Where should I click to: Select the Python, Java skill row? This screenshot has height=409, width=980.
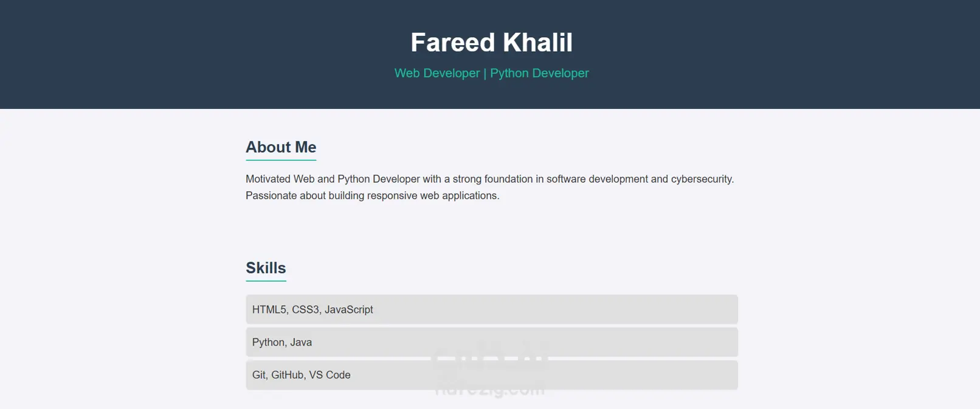click(492, 342)
